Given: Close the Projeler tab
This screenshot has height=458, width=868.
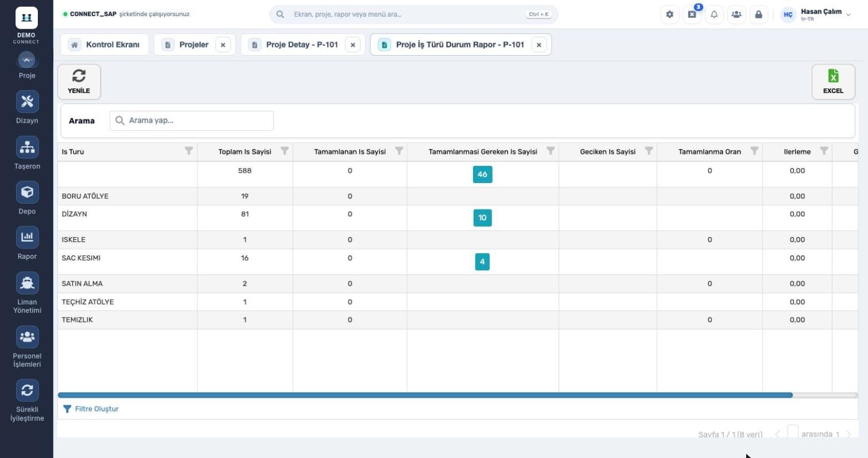Looking at the screenshot, I should [x=223, y=45].
